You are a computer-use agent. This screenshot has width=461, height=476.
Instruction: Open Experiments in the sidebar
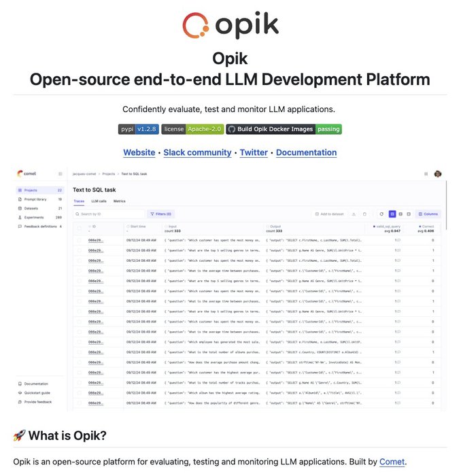tap(39, 218)
